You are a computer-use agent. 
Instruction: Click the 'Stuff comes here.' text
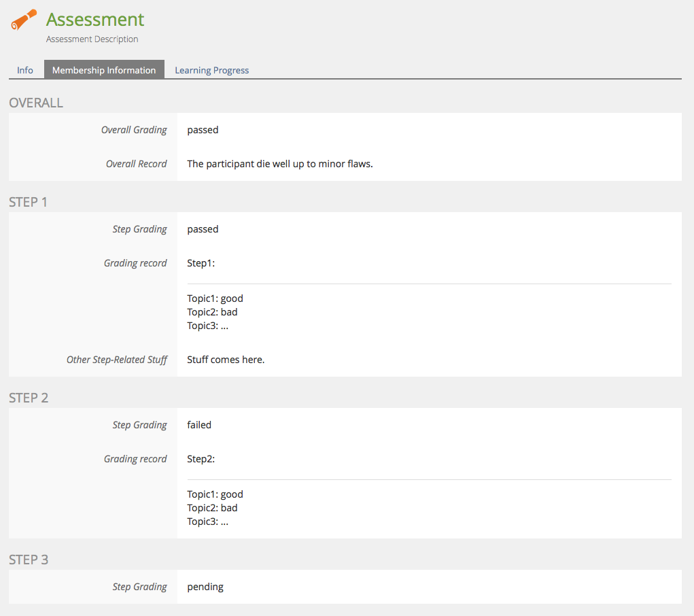(226, 360)
